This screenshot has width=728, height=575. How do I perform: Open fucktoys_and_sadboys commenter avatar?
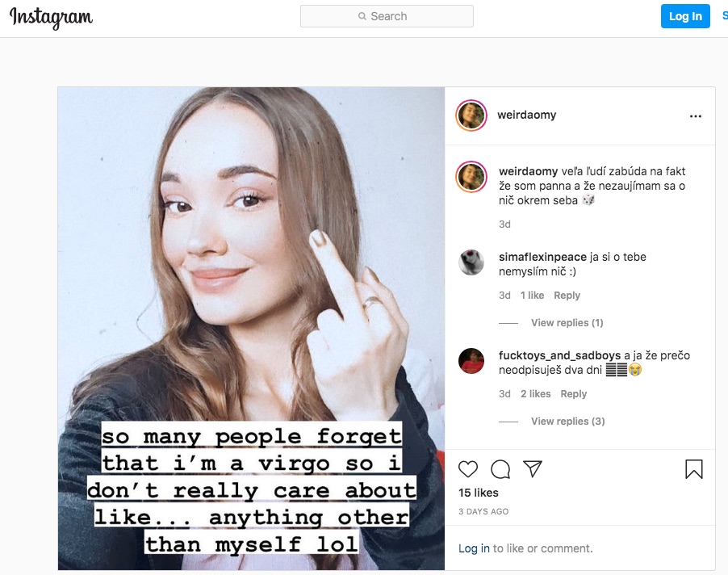pyautogui.click(x=471, y=361)
